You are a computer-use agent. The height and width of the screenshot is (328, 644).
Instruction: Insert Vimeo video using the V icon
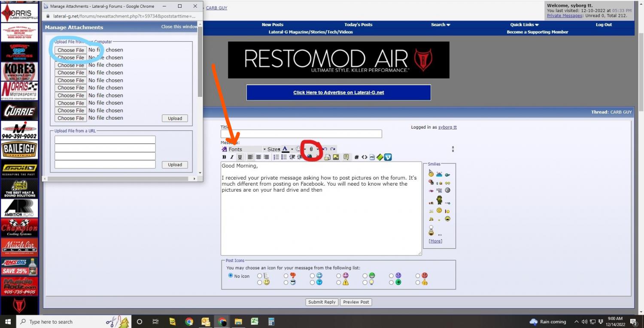click(388, 157)
